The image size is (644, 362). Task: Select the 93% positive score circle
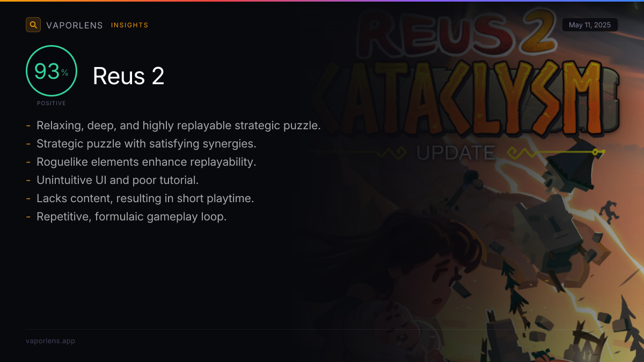52,71
